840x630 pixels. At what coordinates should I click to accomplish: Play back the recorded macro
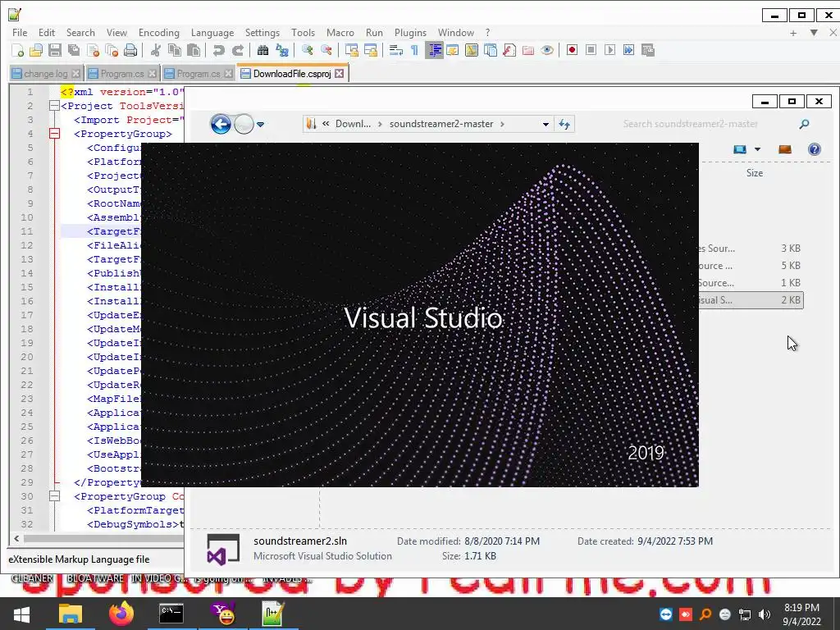609,50
